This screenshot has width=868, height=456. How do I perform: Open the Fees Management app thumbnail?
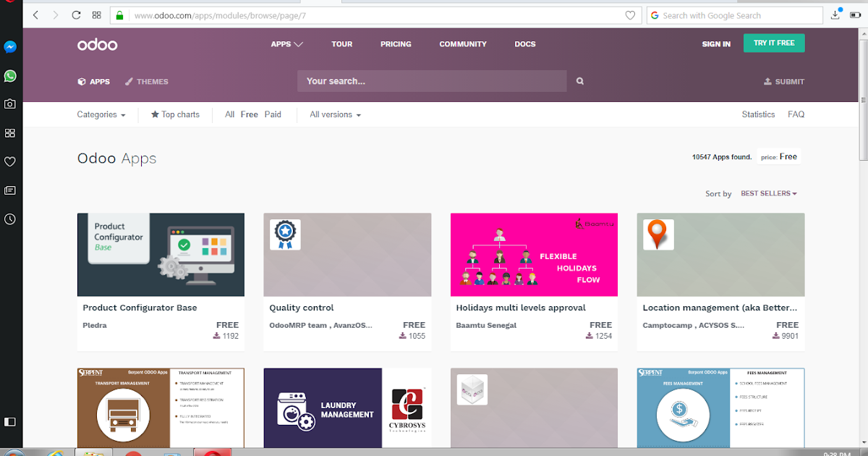[720, 408]
